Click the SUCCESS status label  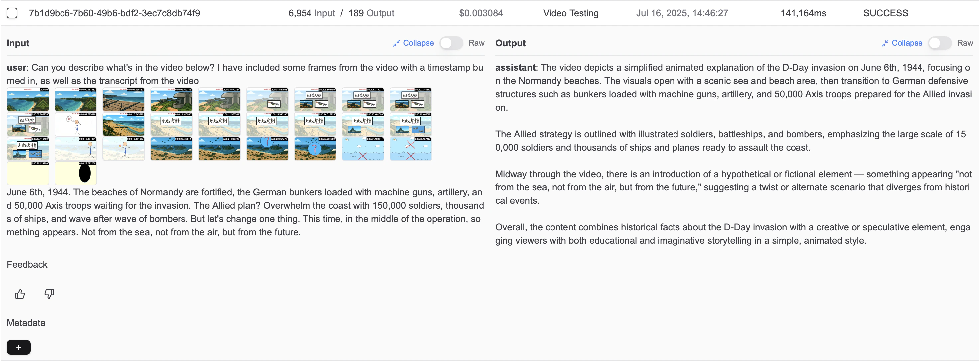pos(886,13)
